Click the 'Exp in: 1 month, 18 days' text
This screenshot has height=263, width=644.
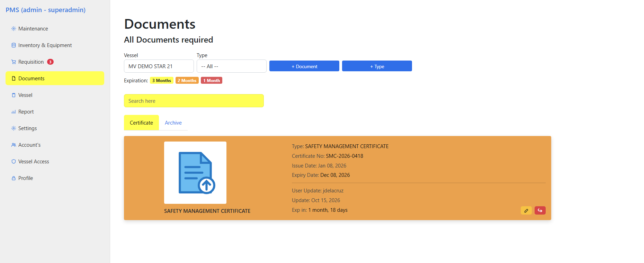pyautogui.click(x=320, y=210)
